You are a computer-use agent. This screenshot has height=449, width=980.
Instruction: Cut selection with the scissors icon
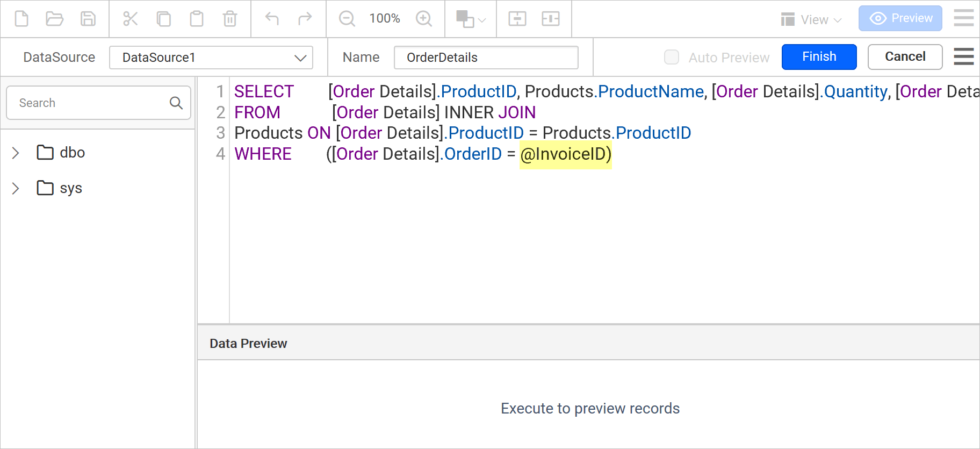pos(131,19)
